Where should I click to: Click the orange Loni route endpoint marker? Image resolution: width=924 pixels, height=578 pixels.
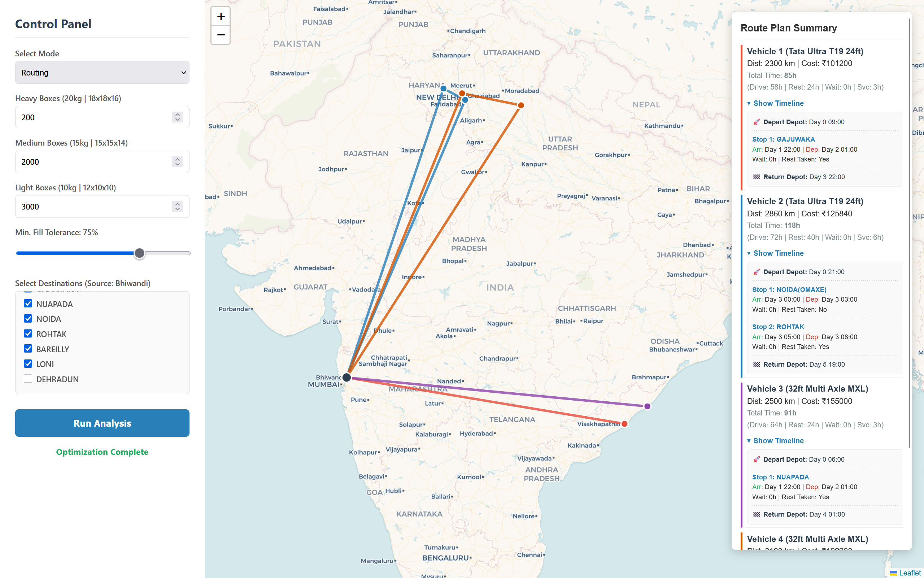(462, 93)
